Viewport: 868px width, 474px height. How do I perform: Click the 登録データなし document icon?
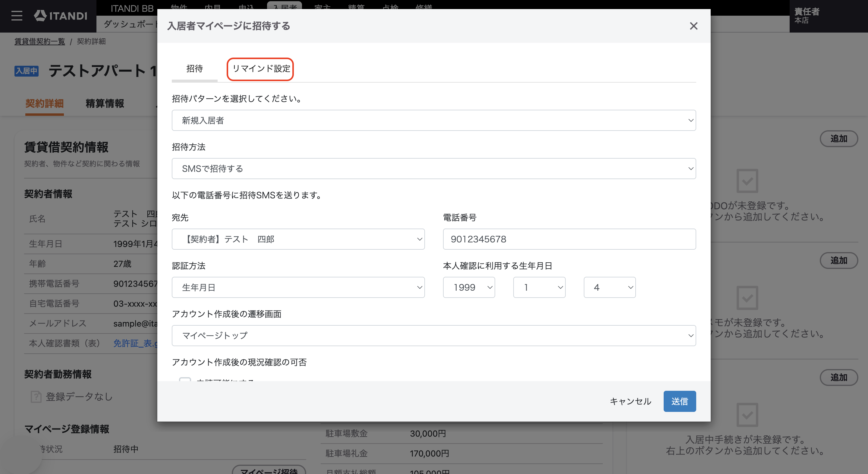click(36, 397)
